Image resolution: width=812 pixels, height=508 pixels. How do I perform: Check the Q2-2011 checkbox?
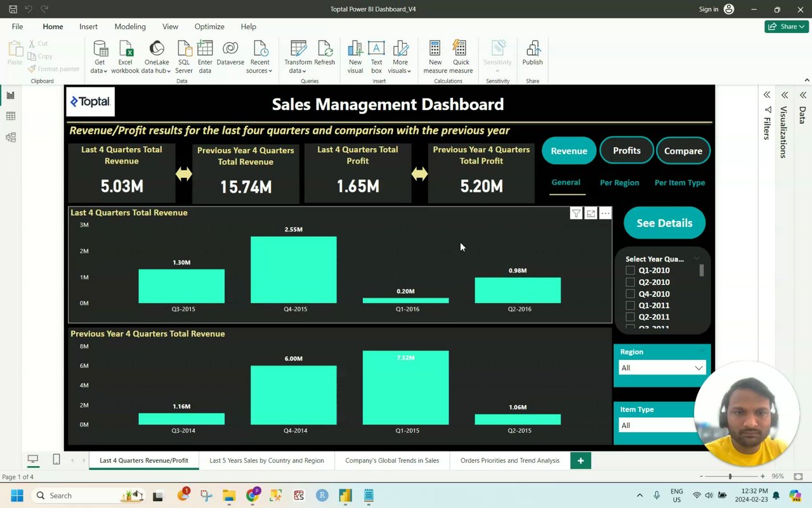click(630, 317)
